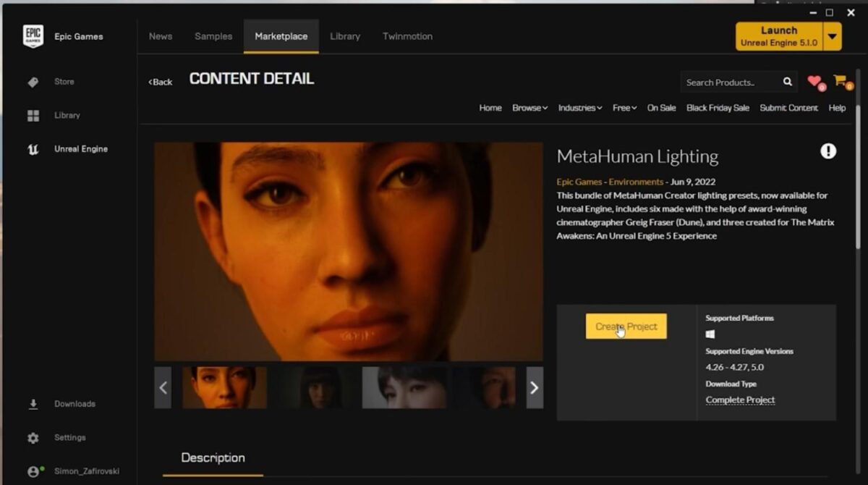Viewport: 868px width, 485px height.
Task: Select the Unreal Engine logo icon
Action: click(33, 149)
